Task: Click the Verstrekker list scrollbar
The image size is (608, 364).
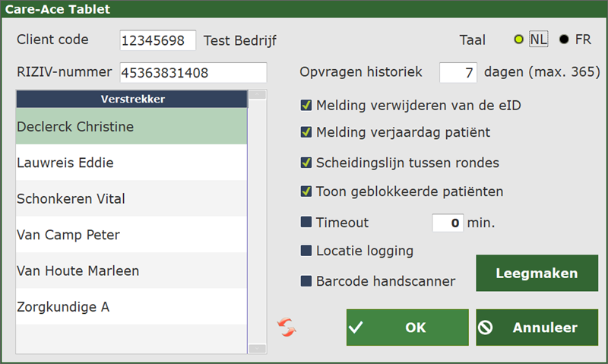Action: 258,222
